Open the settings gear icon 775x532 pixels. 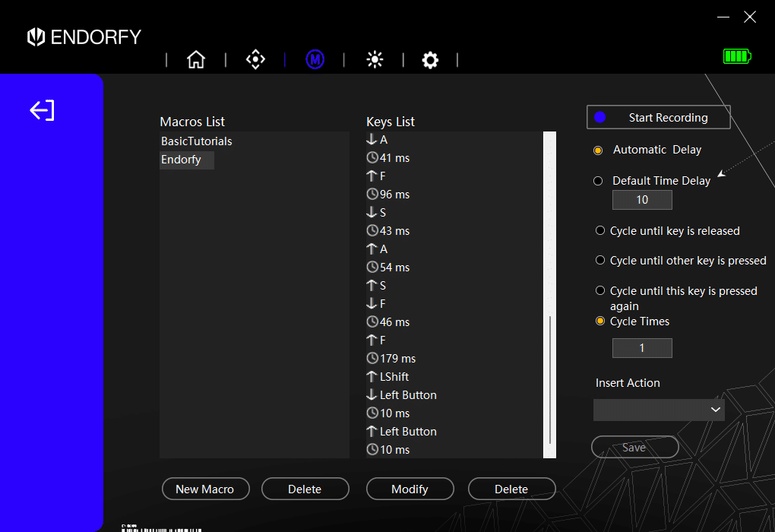[430, 60]
